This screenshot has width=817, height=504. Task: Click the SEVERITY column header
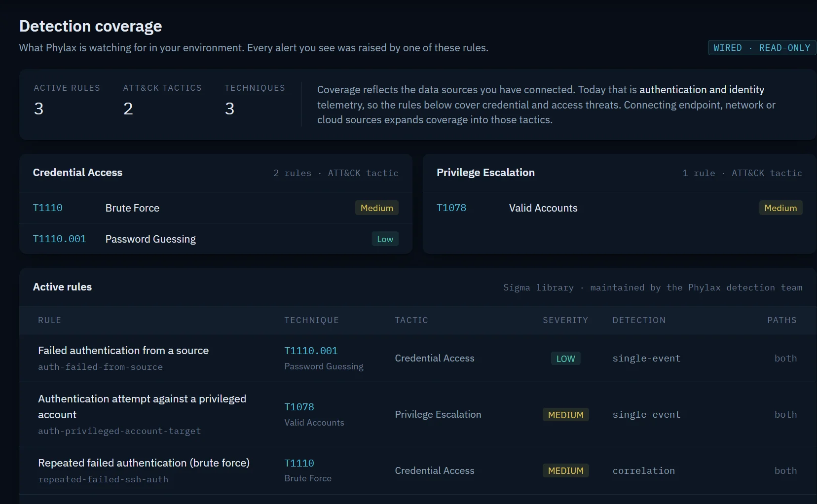point(565,320)
